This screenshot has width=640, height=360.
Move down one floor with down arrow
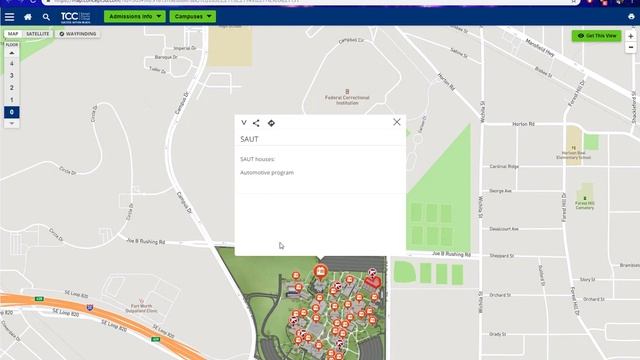[x=11, y=123]
